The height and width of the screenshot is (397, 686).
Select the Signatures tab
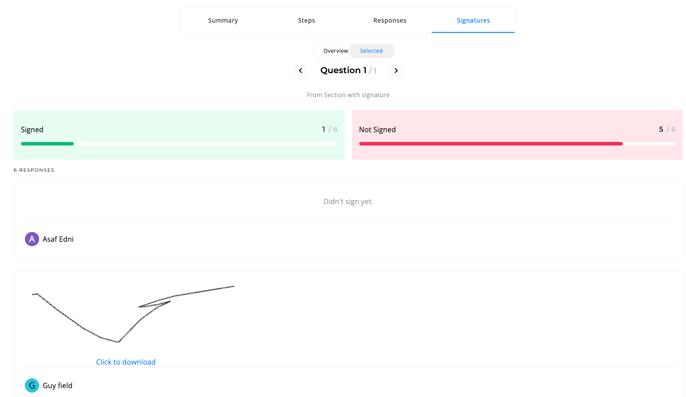(x=473, y=21)
